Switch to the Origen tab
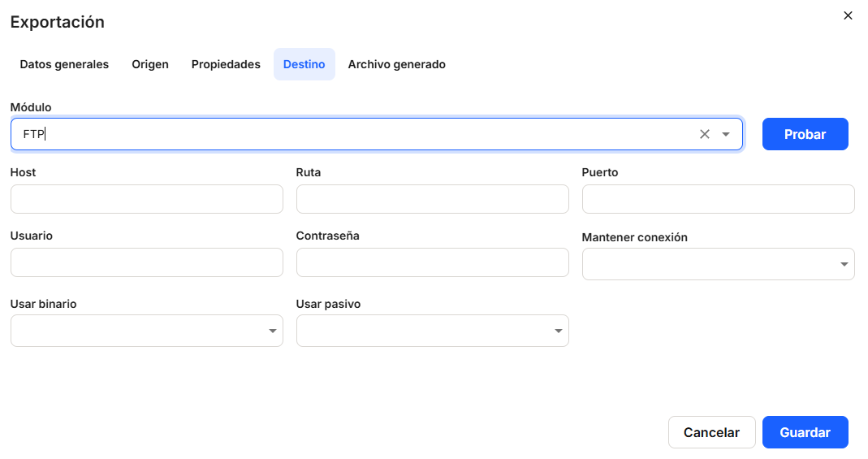This screenshot has width=868, height=459. [150, 64]
